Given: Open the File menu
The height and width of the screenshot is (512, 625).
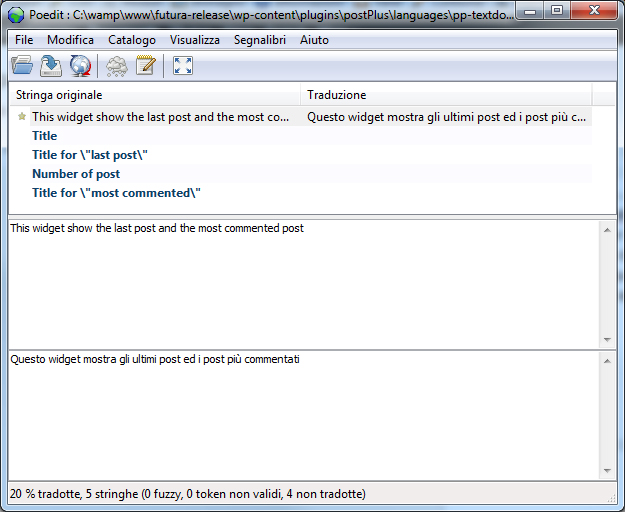Looking at the screenshot, I should point(24,40).
